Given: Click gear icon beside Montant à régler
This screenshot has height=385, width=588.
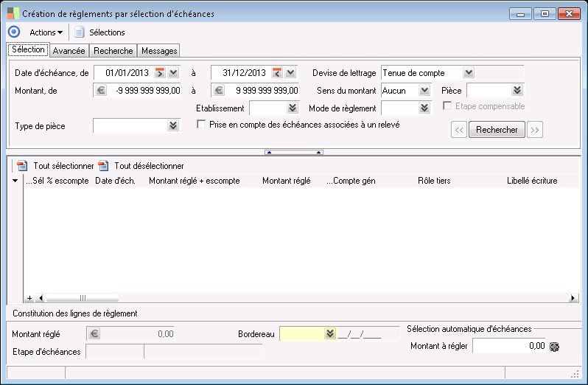Looking at the screenshot, I should (x=554, y=347).
